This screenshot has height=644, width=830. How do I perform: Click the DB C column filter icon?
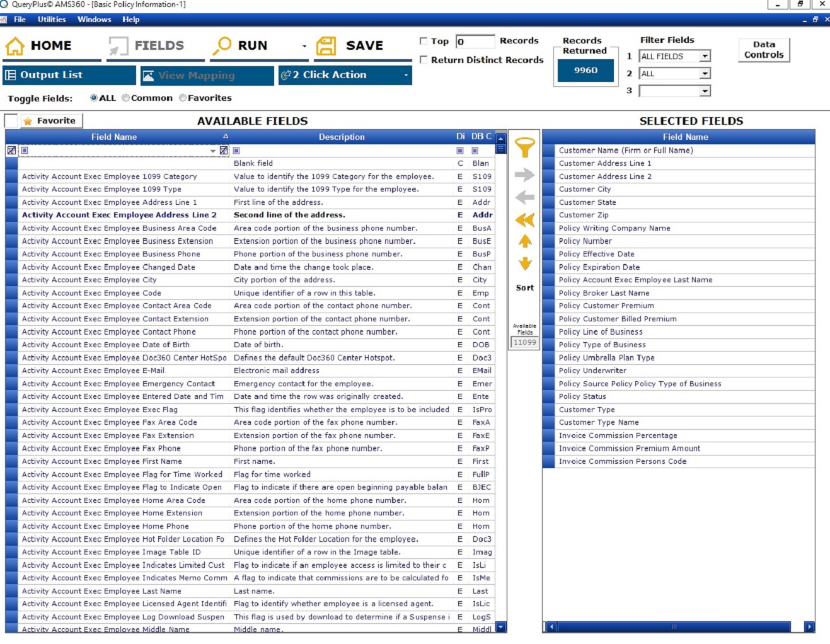tap(475, 151)
